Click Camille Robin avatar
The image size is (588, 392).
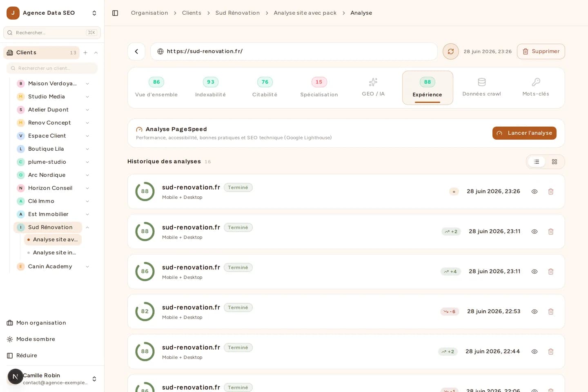coord(16,377)
